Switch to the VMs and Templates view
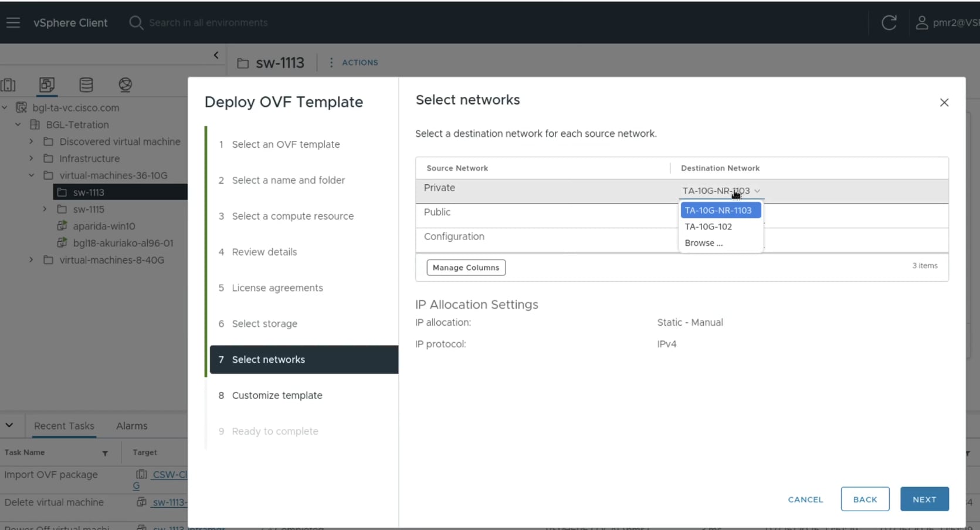 point(46,85)
